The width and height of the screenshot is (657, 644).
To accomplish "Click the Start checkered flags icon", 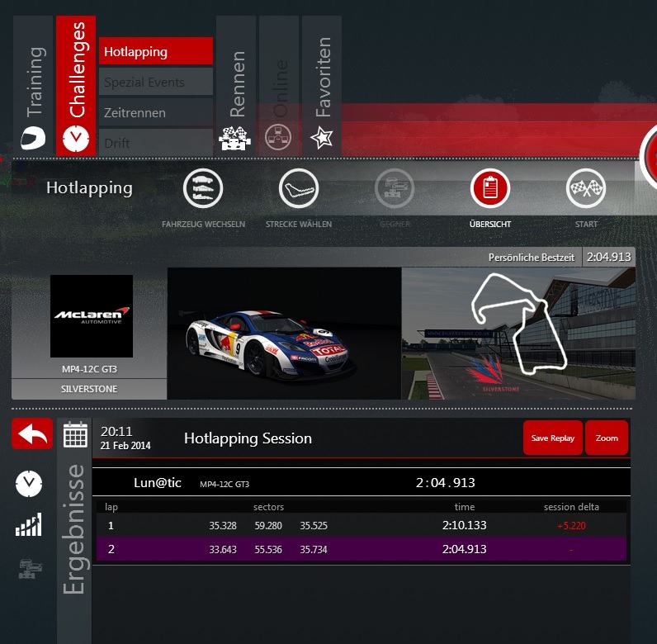I will point(586,188).
